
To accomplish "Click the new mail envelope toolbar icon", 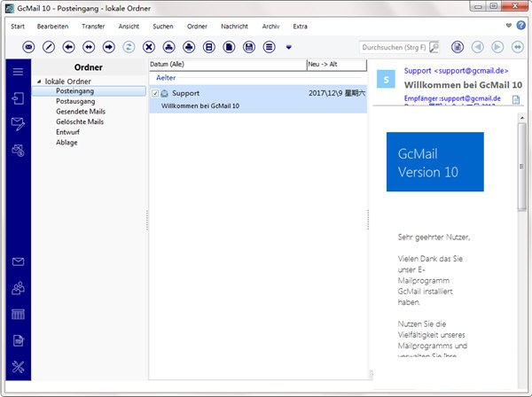I will 28,47.
